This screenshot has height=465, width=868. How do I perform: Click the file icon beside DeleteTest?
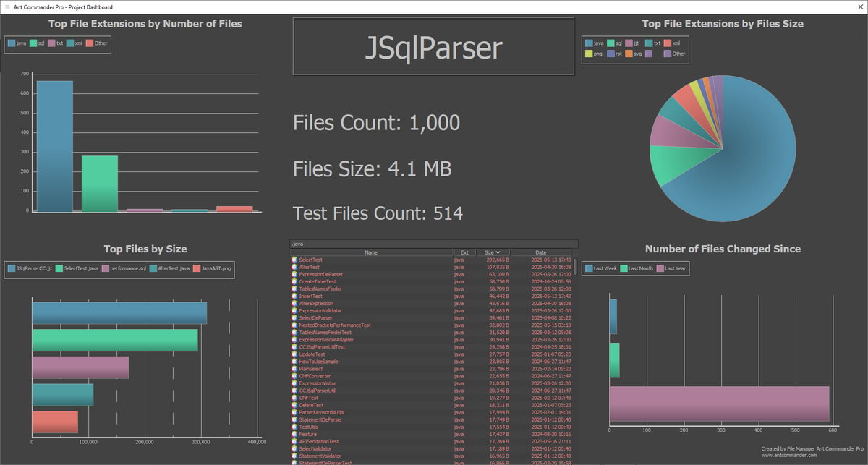point(294,405)
